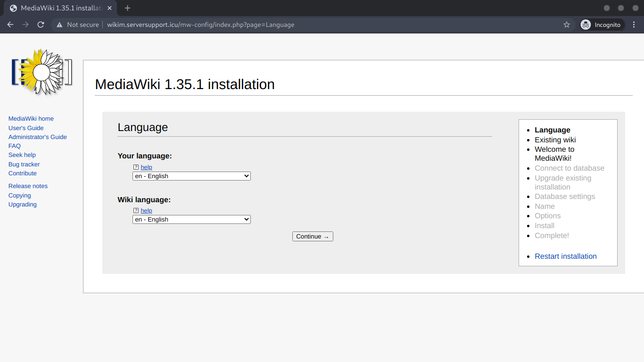
Task: Bookmark this page with star icon
Action: click(x=567, y=25)
